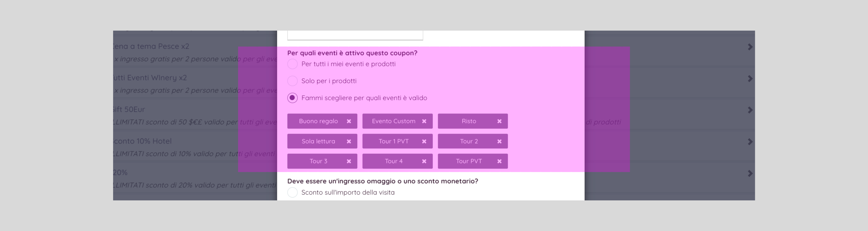Select 'Per tutti i miei eventi e prodotti'

292,64
